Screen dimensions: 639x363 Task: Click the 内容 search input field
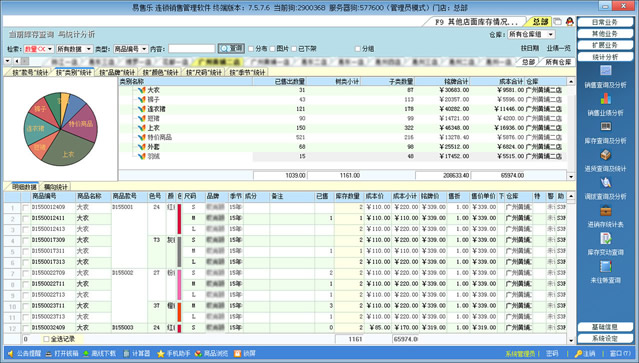192,49
